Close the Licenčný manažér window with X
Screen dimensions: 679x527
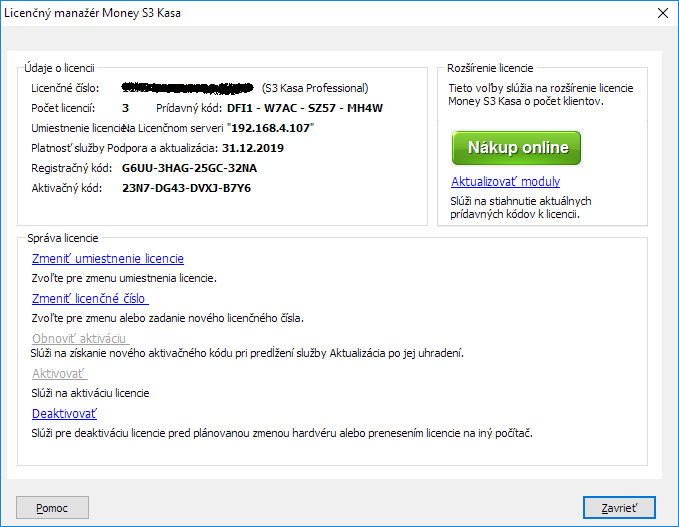pos(663,13)
